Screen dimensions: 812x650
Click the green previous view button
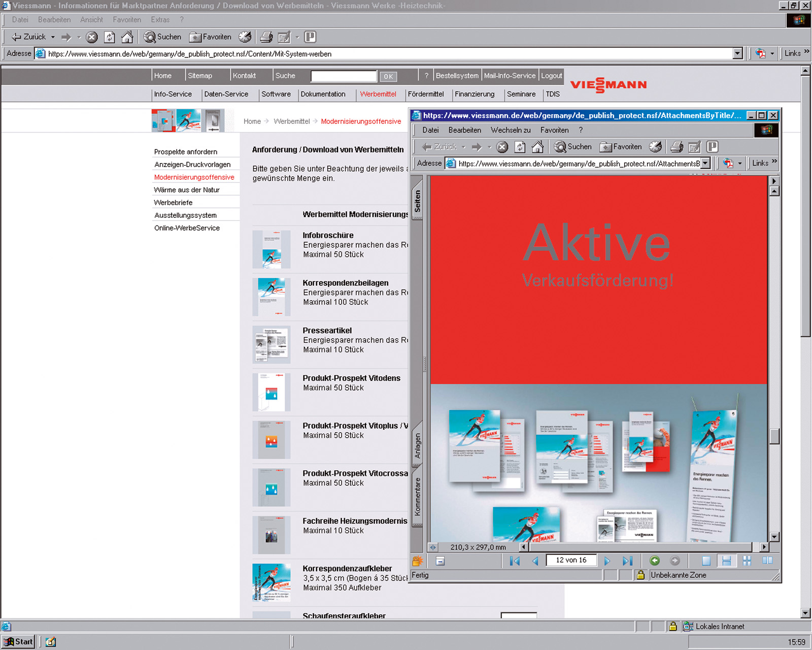pyautogui.click(x=655, y=561)
